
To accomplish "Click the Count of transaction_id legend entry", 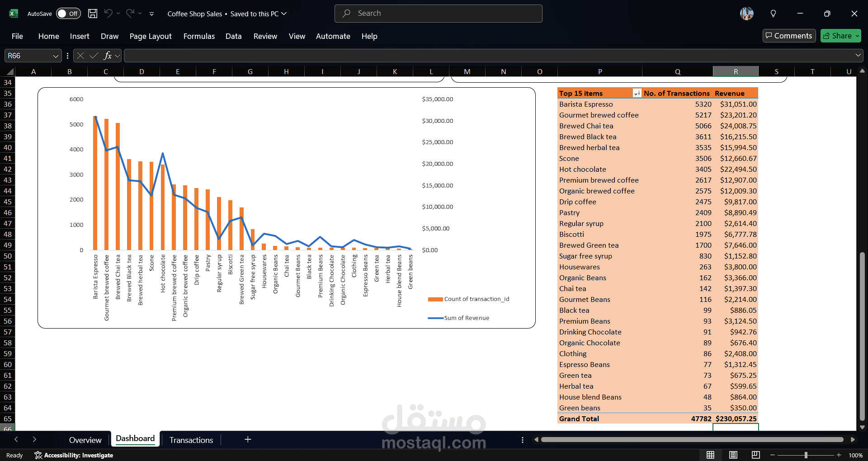I will pos(468,299).
